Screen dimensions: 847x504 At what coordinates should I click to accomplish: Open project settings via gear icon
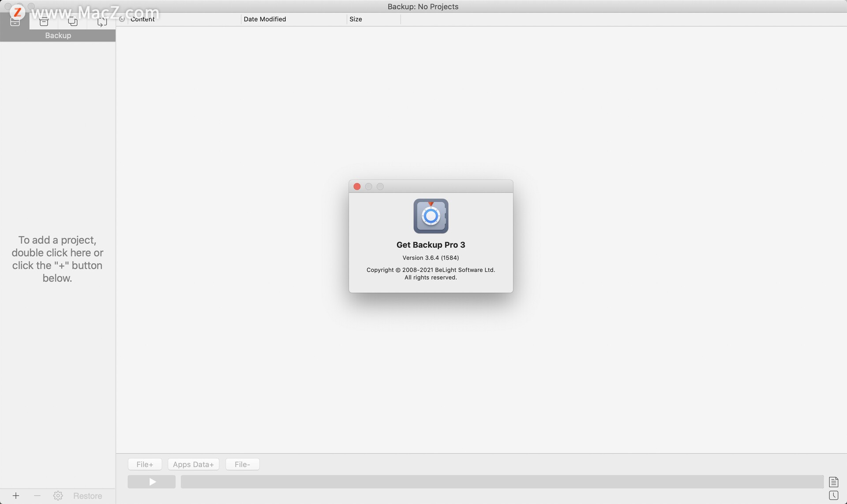[x=57, y=496]
